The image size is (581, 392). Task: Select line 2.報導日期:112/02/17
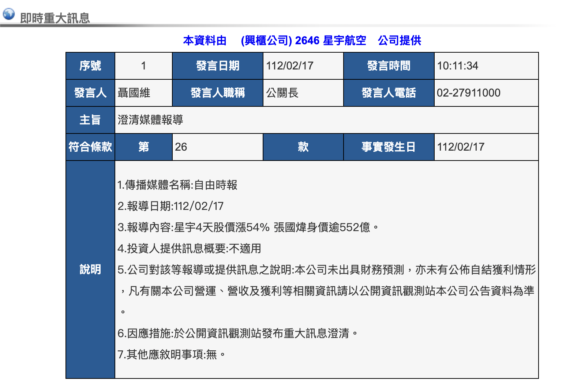[x=170, y=206]
